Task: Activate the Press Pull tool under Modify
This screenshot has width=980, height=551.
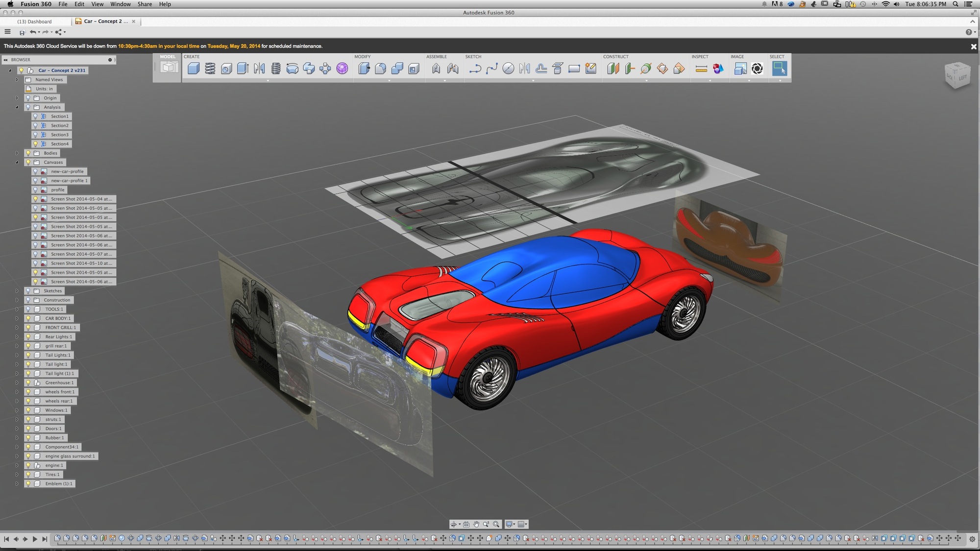Action: point(365,69)
